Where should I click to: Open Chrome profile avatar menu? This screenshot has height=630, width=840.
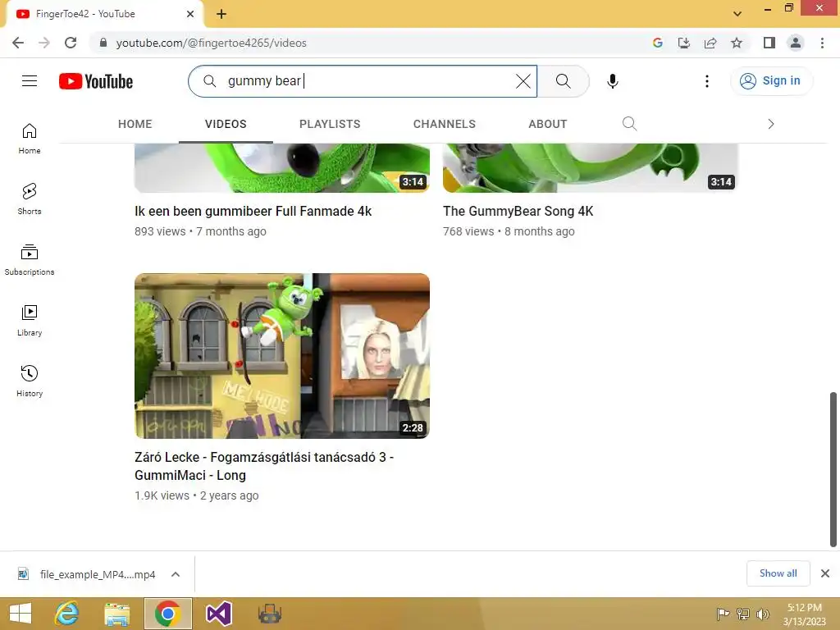[x=796, y=43]
